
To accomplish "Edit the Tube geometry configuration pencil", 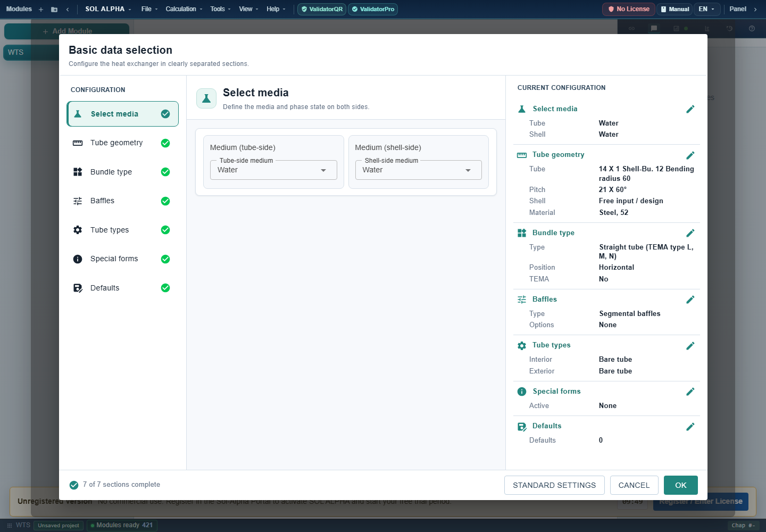I will (690, 155).
